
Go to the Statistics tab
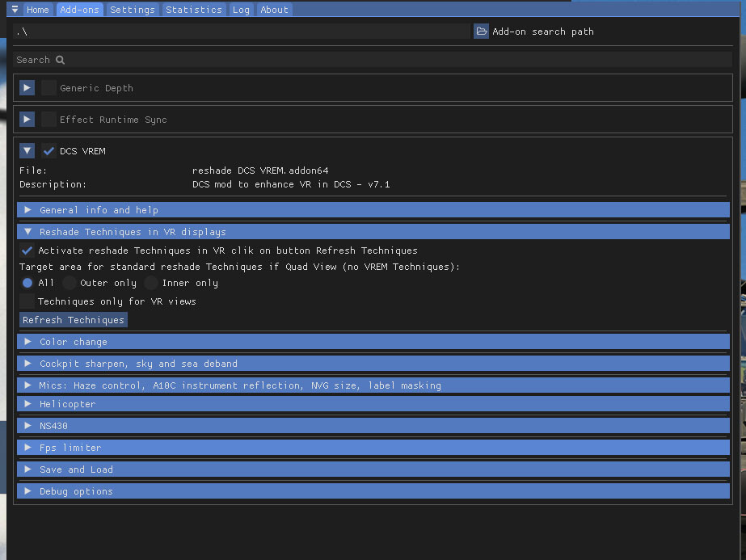[194, 10]
